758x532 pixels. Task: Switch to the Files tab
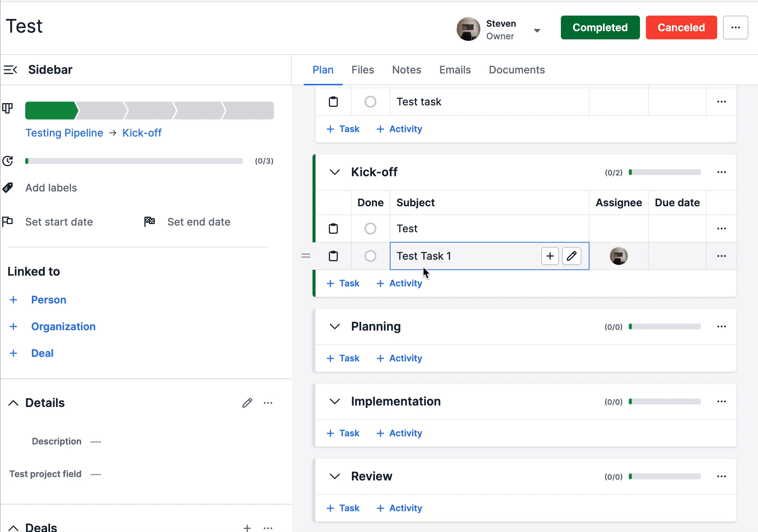click(x=362, y=70)
